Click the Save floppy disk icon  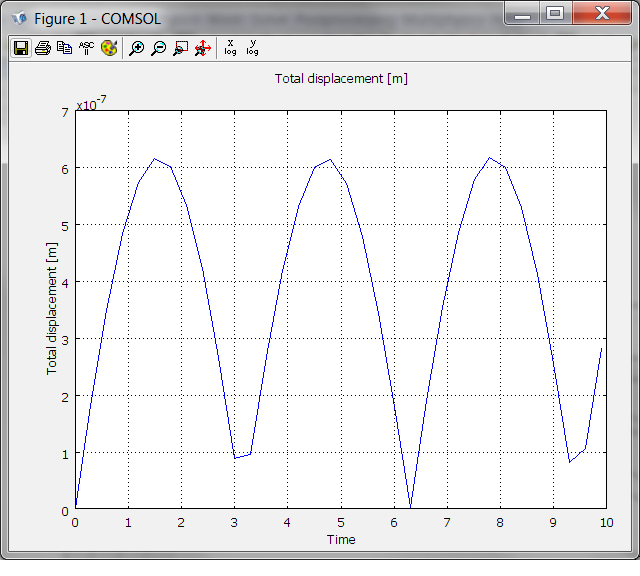coord(21,48)
